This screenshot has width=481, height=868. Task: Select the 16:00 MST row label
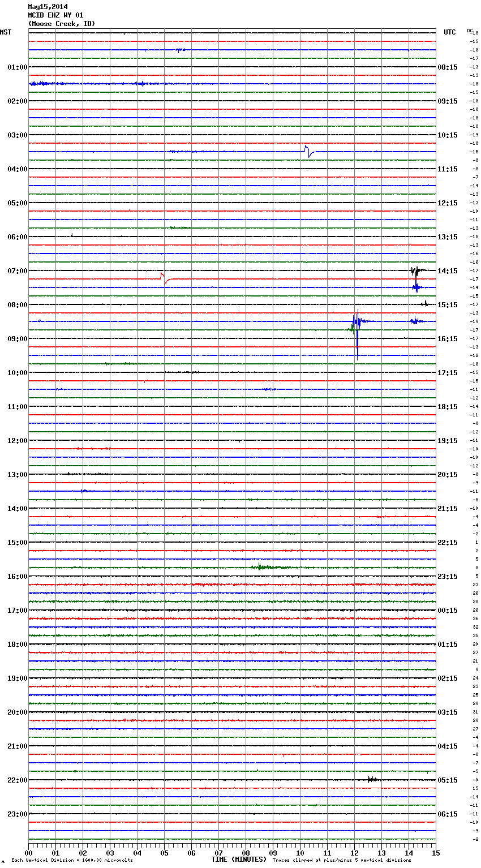18,577
